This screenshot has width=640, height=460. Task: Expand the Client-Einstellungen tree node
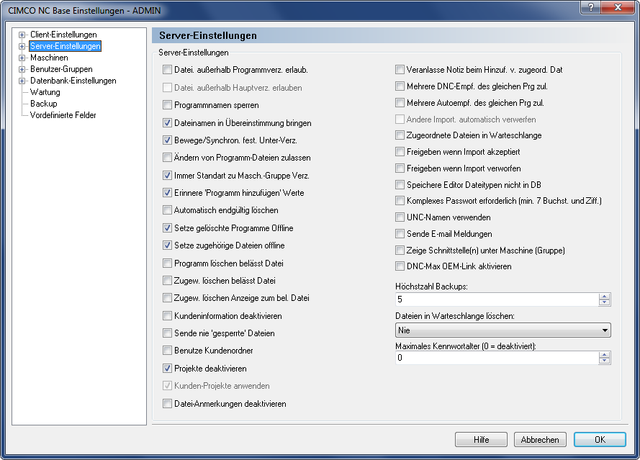(22, 35)
